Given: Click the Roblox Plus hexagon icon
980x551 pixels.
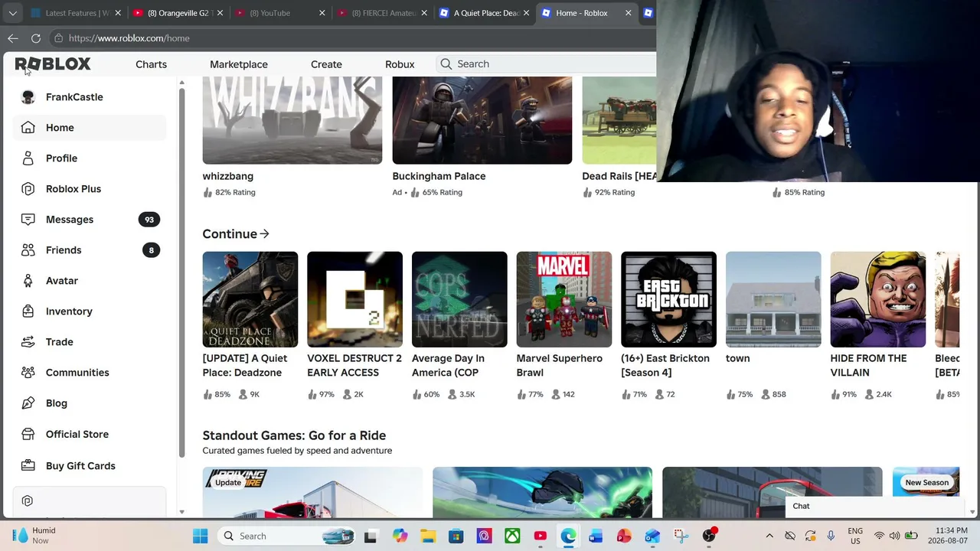Looking at the screenshot, I should coord(28,189).
